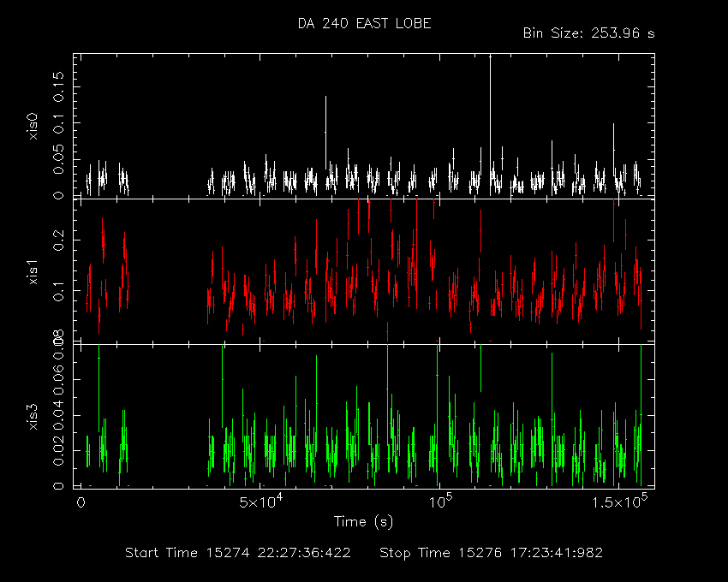Click the tallest white spike in xis0 panel
The image size is (728, 582).
tap(490, 125)
